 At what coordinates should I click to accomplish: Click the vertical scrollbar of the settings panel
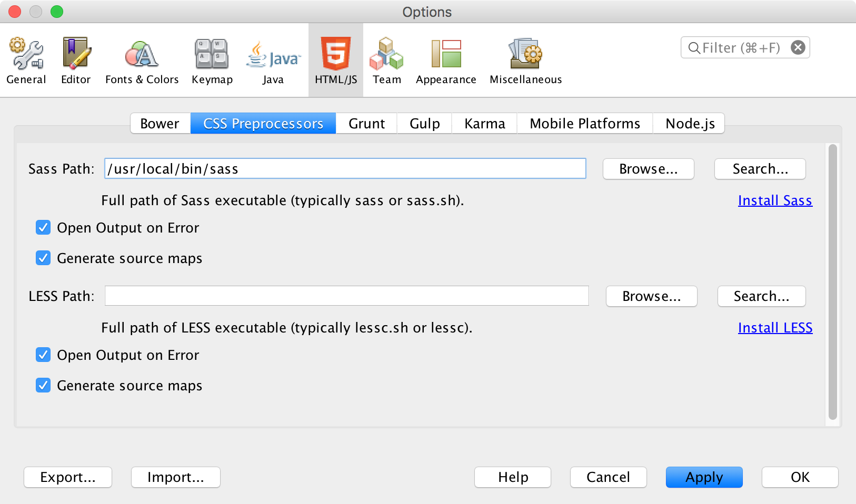[833, 282]
